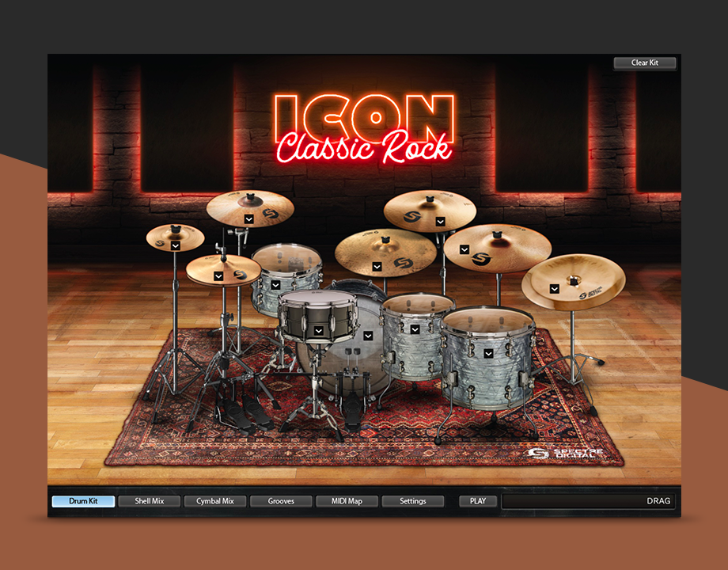Go to the Grooves tab
The width and height of the screenshot is (728, 570).
[x=281, y=501]
